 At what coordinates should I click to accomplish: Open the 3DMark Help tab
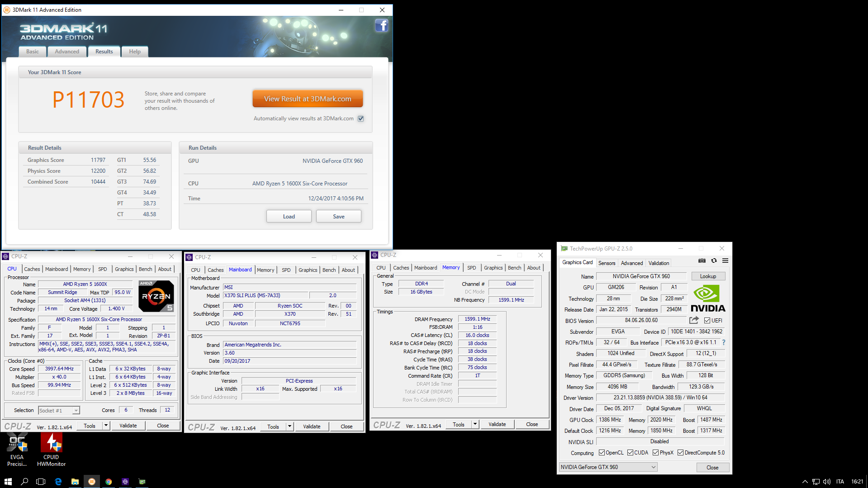pos(135,52)
